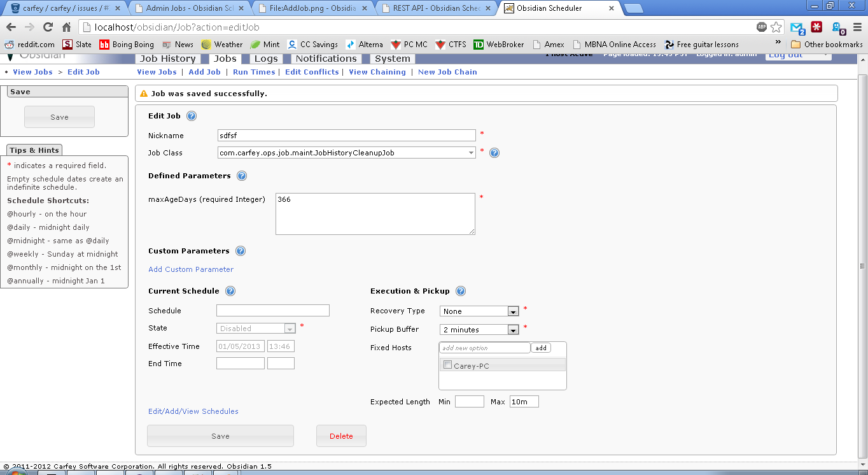Click the Nickname text field
Viewport: 868px width, 475px height.
coord(346,136)
